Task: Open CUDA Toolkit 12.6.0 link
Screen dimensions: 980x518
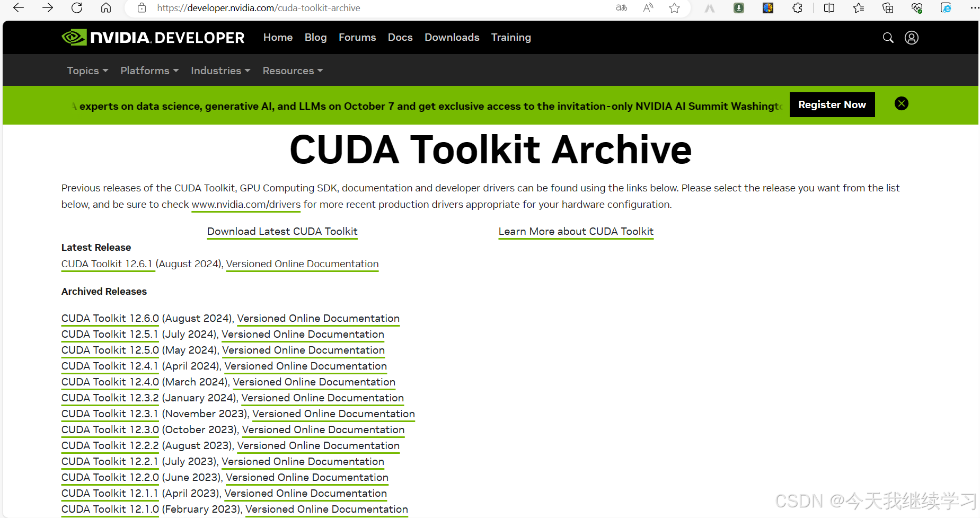Action: [x=110, y=319]
